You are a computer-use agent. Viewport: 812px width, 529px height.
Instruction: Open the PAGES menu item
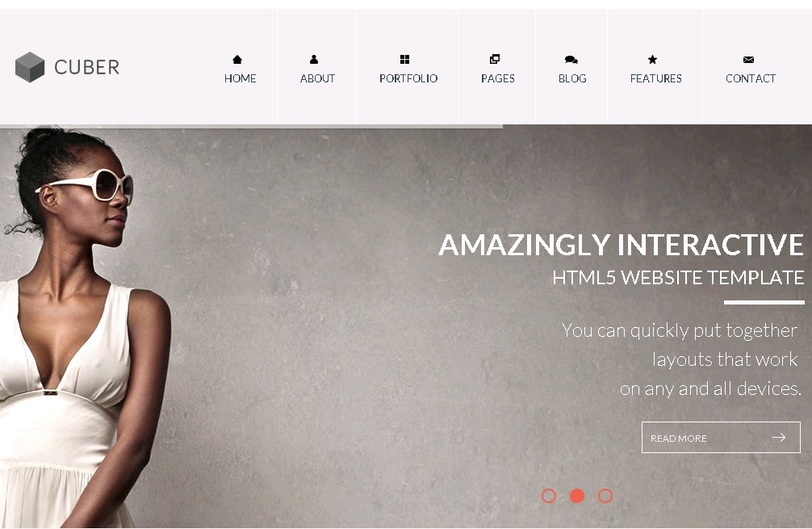click(x=498, y=78)
